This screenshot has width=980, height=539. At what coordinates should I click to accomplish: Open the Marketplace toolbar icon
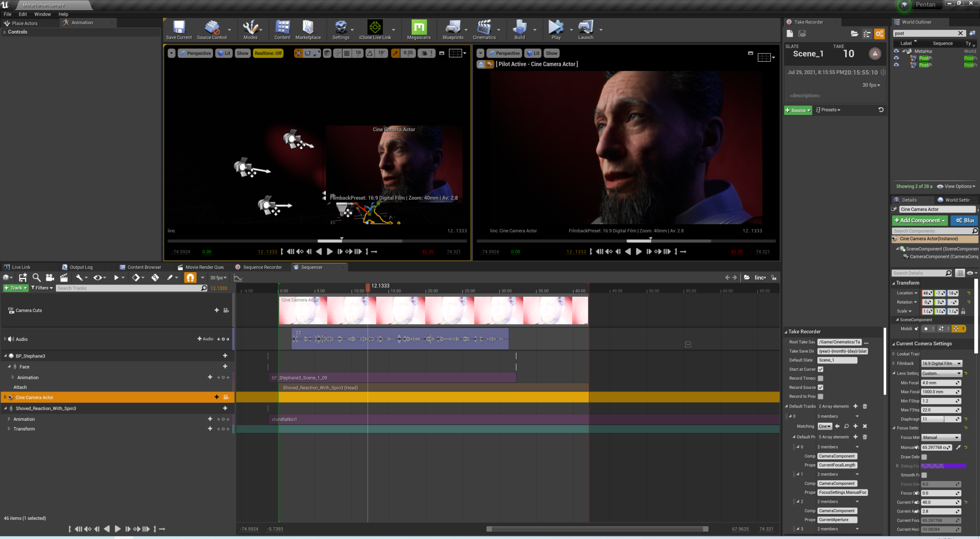point(308,30)
